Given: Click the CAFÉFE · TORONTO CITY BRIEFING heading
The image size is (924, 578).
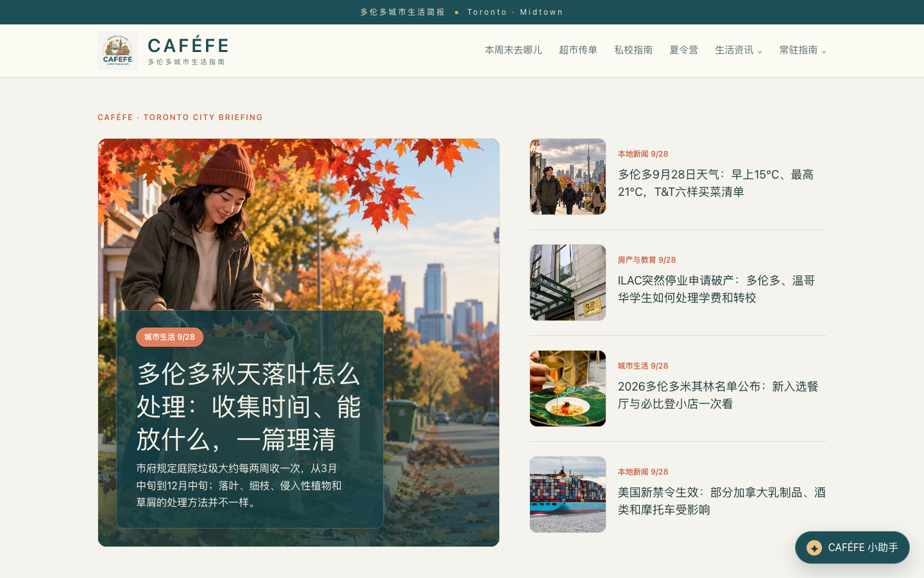Looking at the screenshot, I should click(x=180, y=118).
